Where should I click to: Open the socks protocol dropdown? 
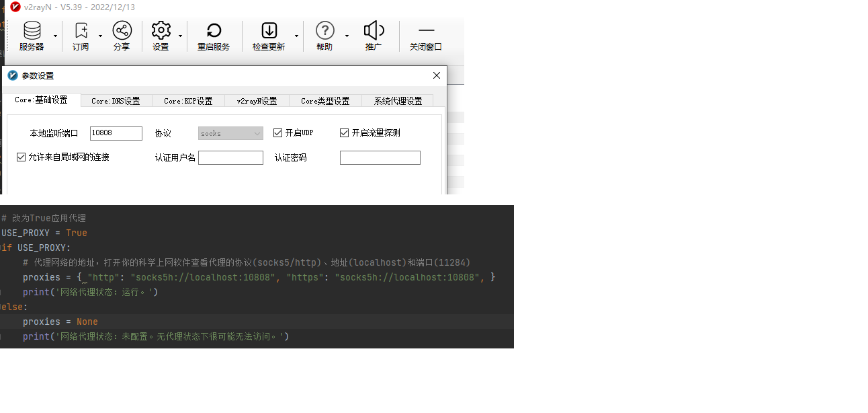tap(230, 133)
